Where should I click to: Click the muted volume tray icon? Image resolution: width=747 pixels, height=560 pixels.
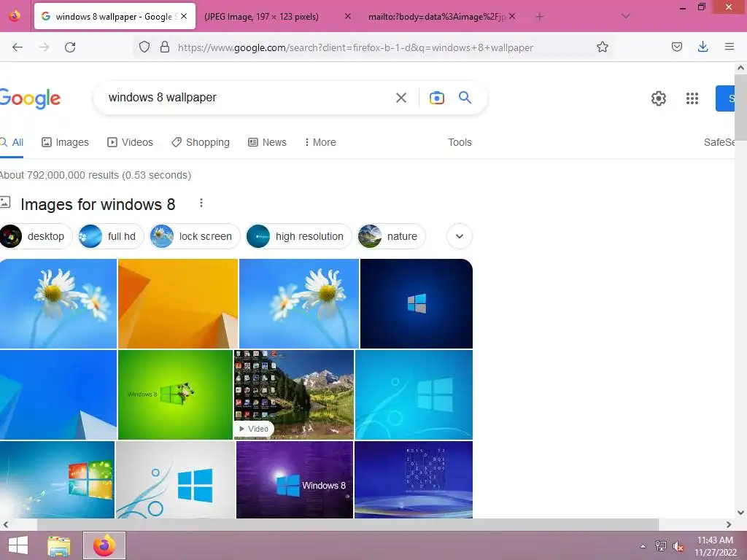coord(678,546)
